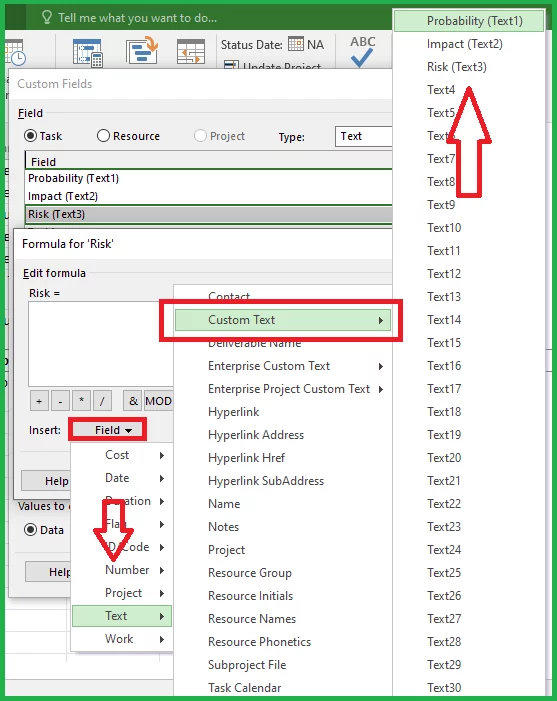Choose Hyperlink Href menu item
Viewport: 557px width, 701px height.
tap(283, 458)
